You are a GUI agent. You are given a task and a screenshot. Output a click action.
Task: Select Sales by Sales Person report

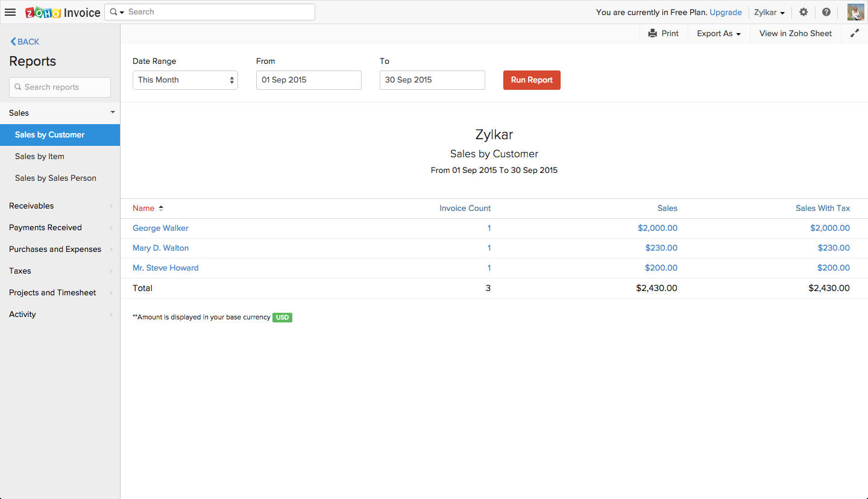[55, 178]
